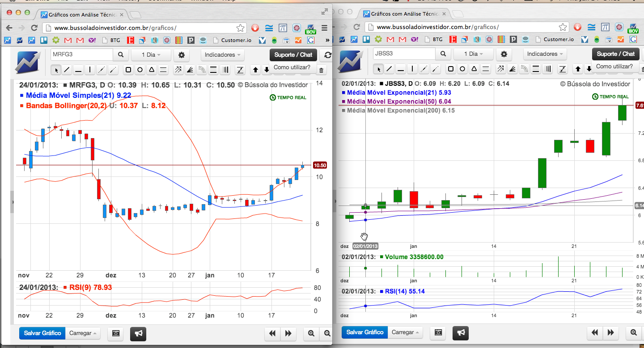The image size is (644, 348).
Task: Open chart settings gear in MRFG3 window
Action: (x=182, y=55)
